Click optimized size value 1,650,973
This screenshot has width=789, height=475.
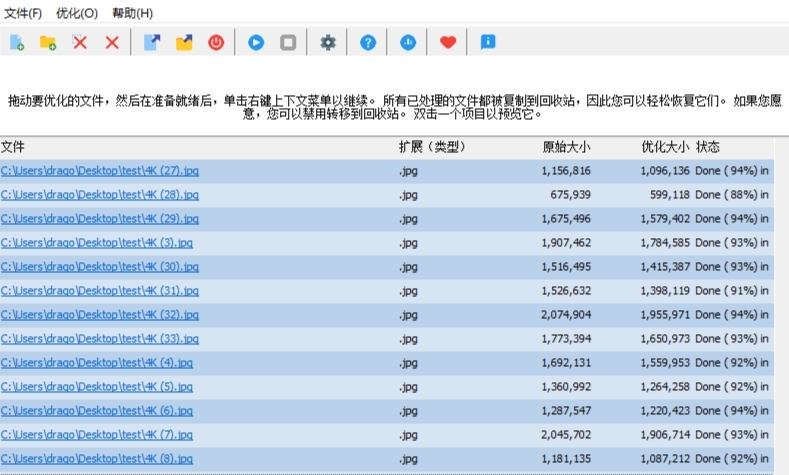pyautogui.click(x=665, y=339)
